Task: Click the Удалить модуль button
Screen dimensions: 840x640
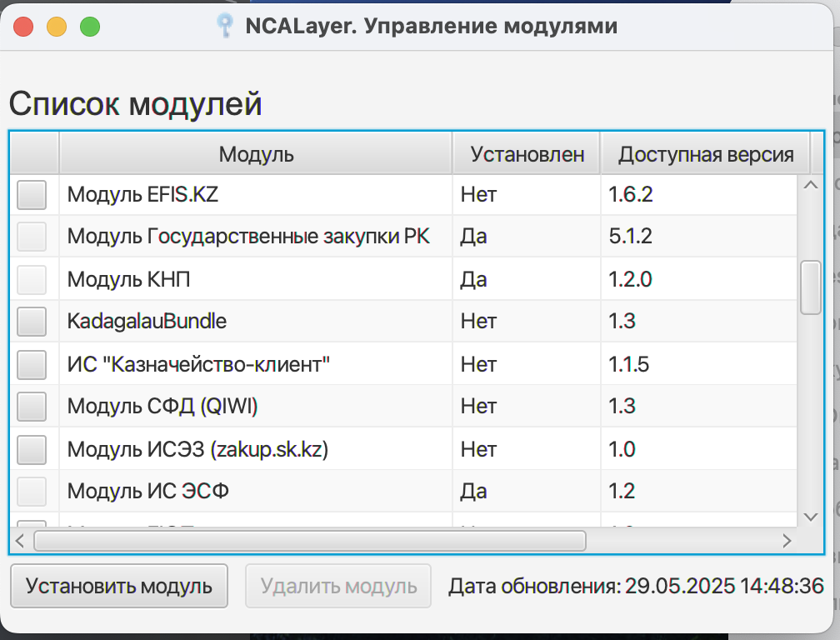Action: click(x=338, y=586)
